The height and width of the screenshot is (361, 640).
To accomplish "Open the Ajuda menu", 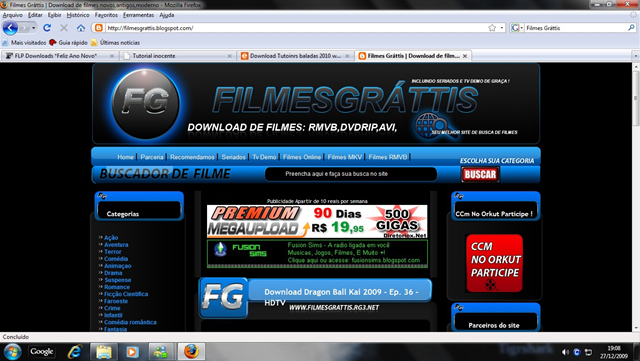I will pyautogui.click(x=167, y=15).
